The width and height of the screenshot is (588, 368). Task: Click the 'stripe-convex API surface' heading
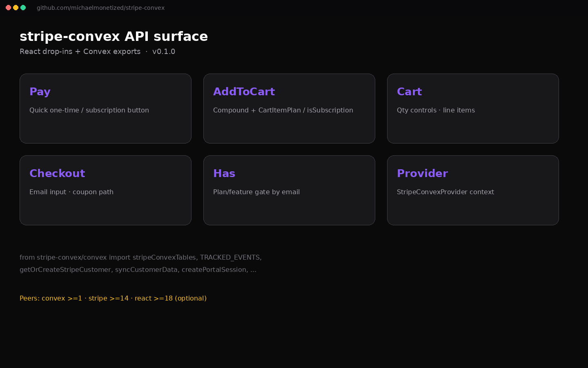[x=114, y=36]
